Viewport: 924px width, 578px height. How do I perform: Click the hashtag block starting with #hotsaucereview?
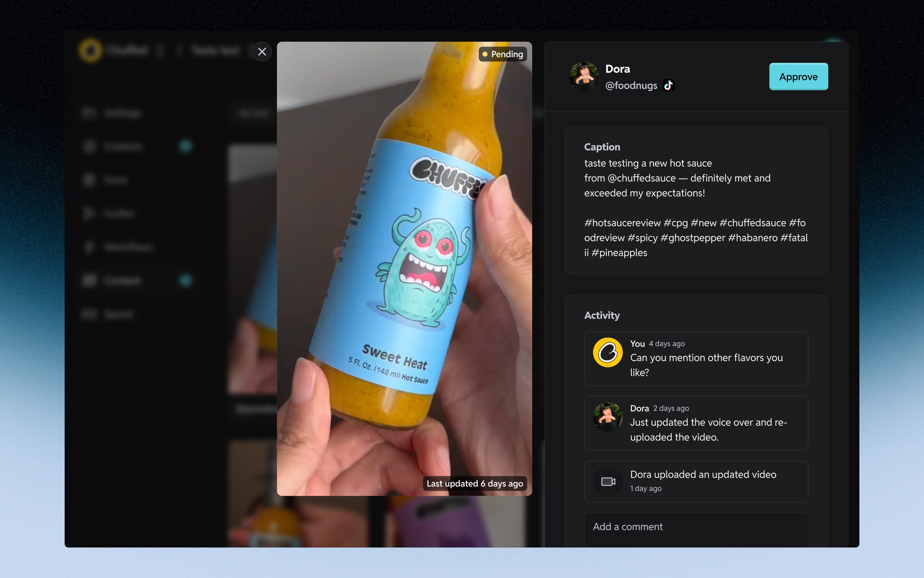coord(696,237)
